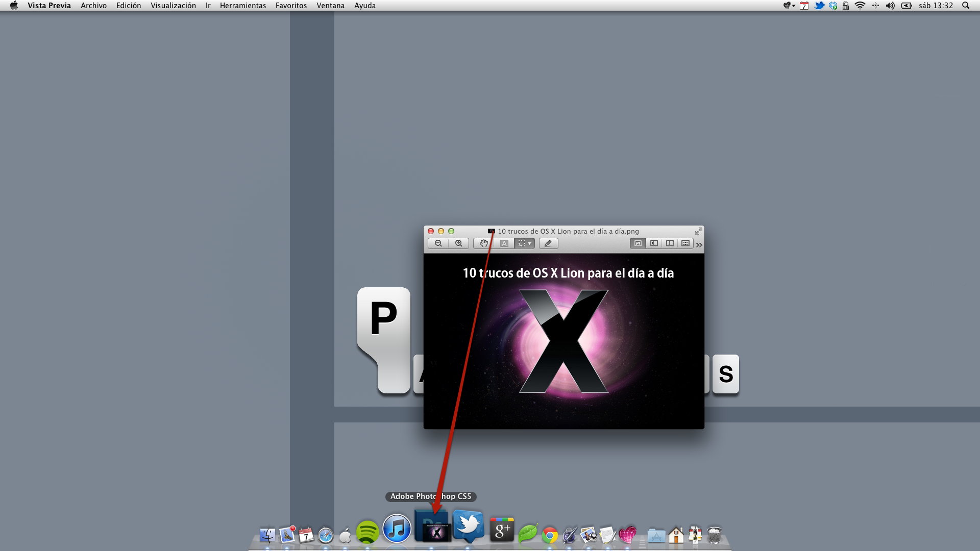Select the Text selection tool
This screenshot has height=551, width=980.
point(504,243)
